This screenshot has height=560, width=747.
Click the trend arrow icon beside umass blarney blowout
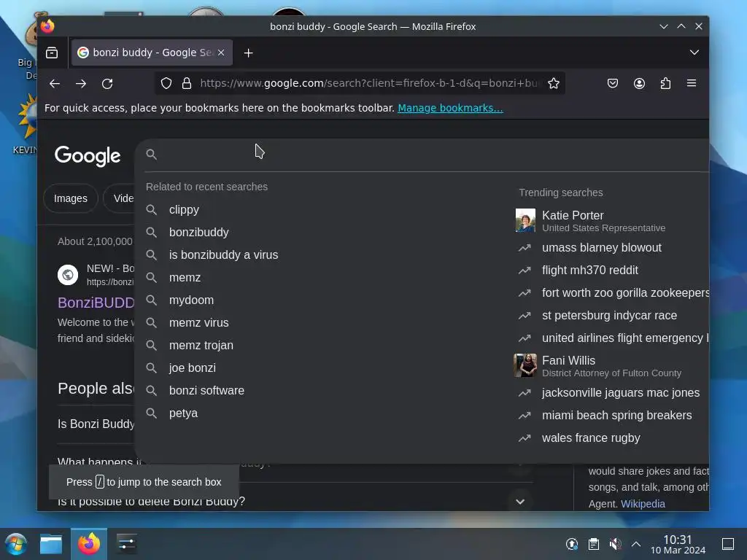(525, 248)
